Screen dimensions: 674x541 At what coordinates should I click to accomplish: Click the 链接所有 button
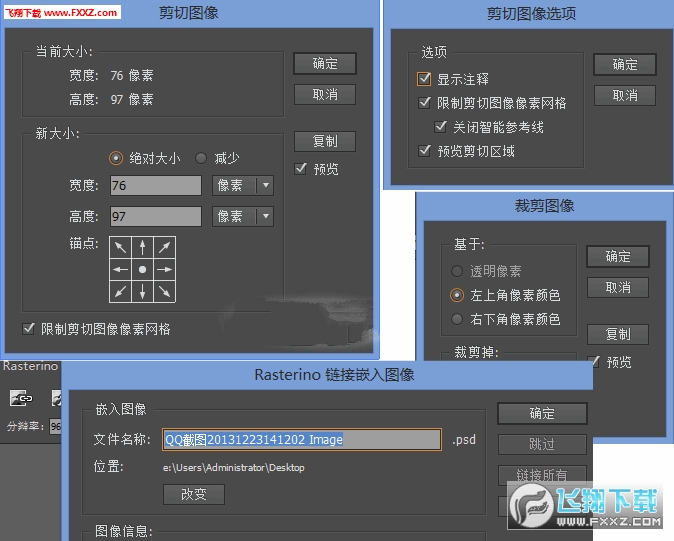pyautogui.click(x=542, y=475)
